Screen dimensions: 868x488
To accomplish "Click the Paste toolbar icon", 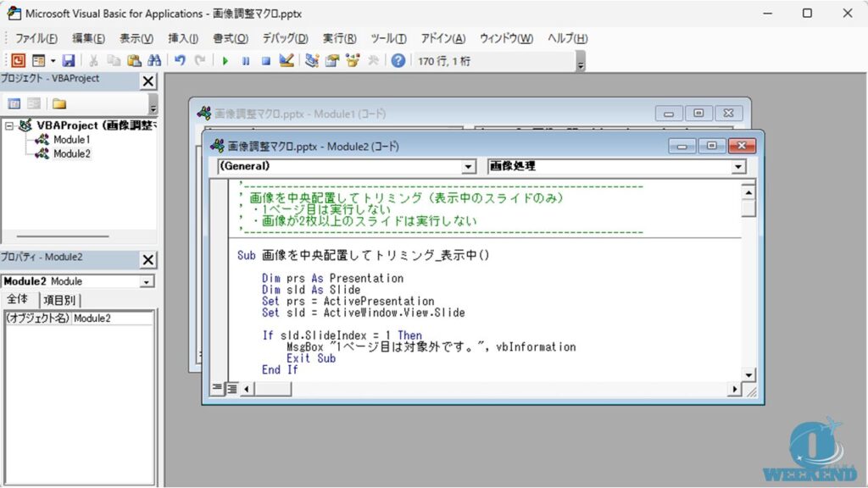I will pos(134,60).
